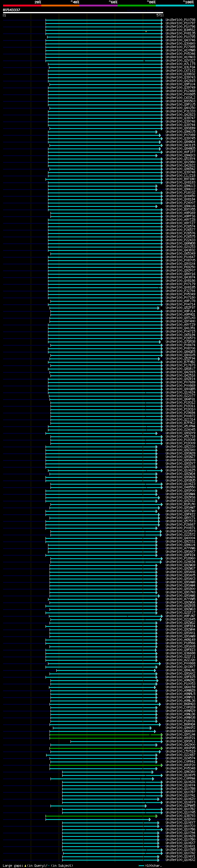Click the label UniRef100_C5Y519

pos(180,751)
